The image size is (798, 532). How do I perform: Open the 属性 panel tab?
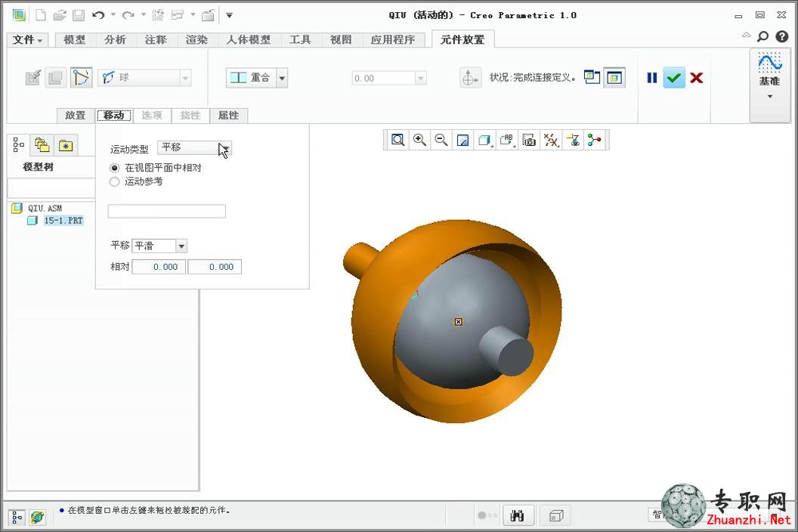[x=228, y=116]
